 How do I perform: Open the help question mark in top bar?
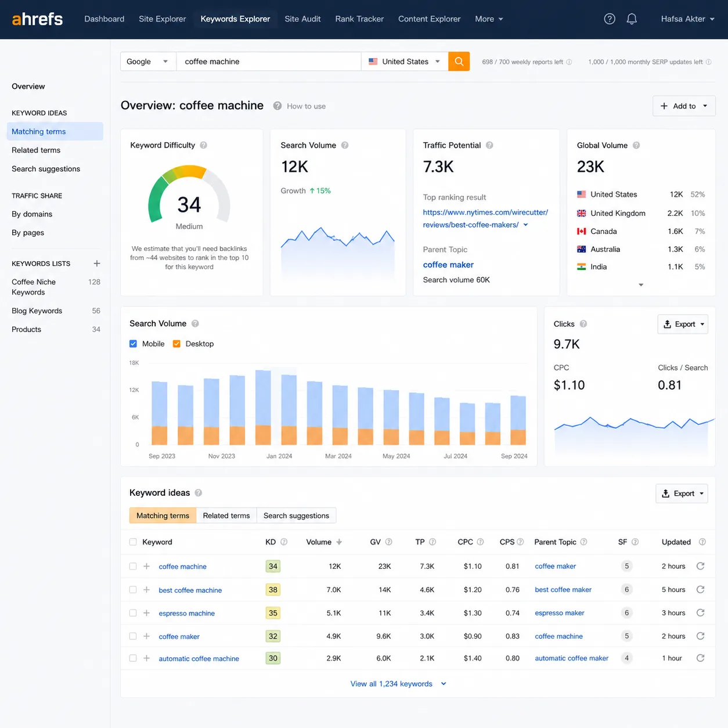click(x=610, y=19)
